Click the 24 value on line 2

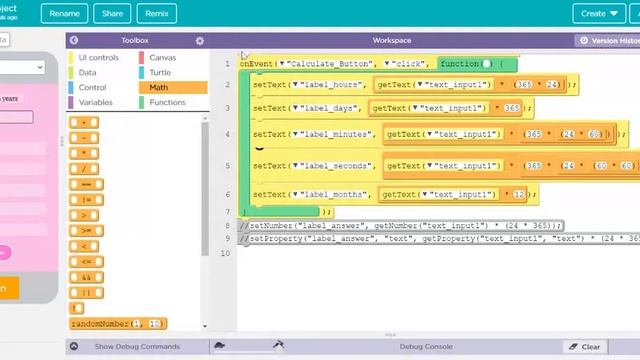(551, 84)
